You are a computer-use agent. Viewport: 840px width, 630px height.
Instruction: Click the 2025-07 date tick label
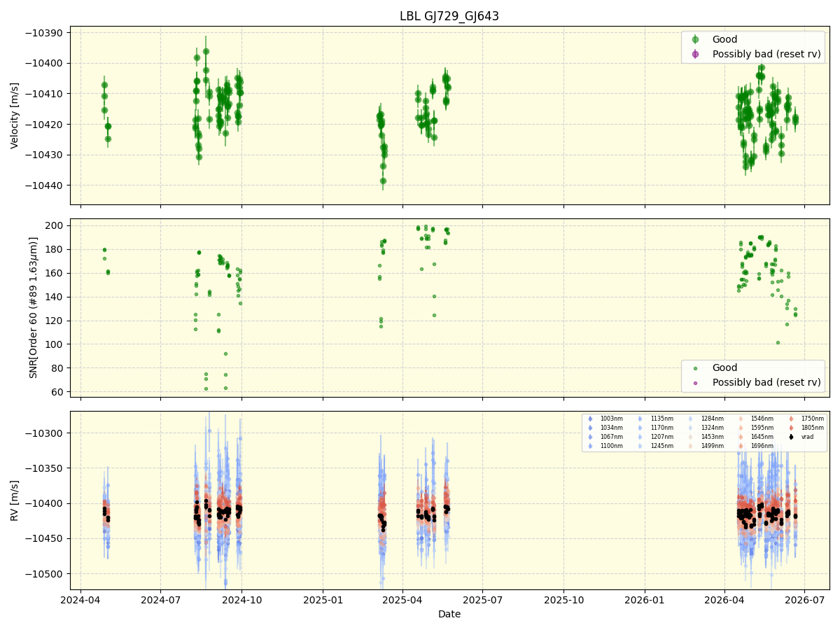(483, 600)
